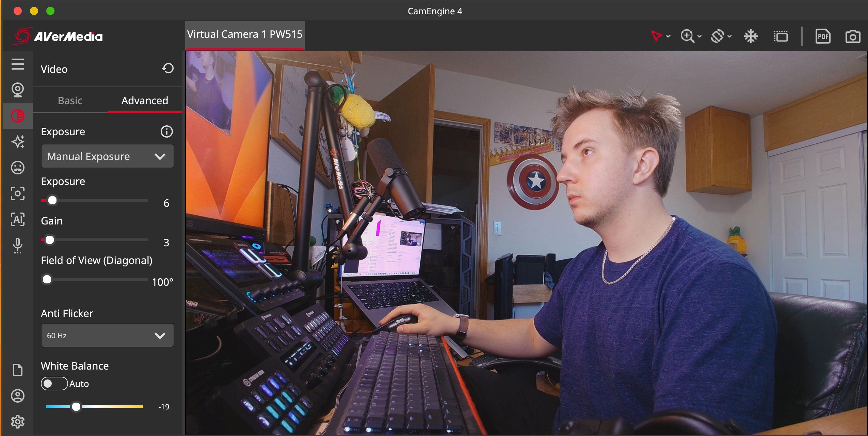The width and height of the screenshot is (868, 436).
Task: Select the AI features sidebar icon
Action: [x=18, y=220]
